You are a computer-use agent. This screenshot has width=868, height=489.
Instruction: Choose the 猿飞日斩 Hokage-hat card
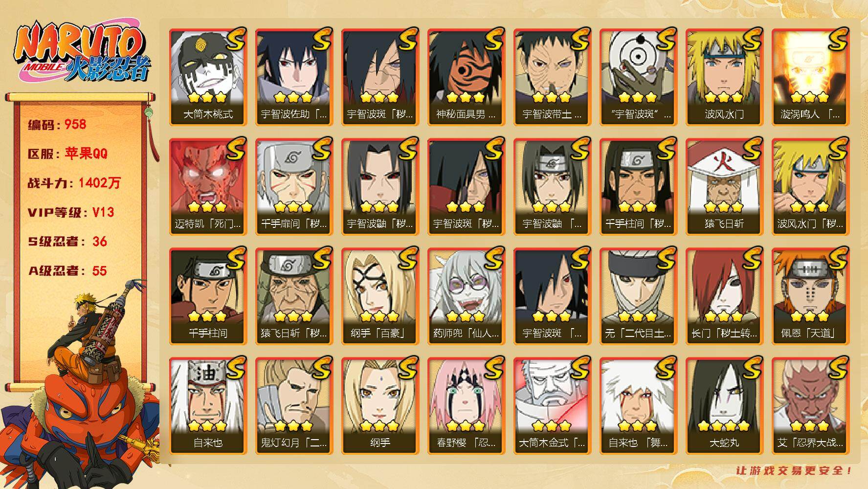pos(724,187)
